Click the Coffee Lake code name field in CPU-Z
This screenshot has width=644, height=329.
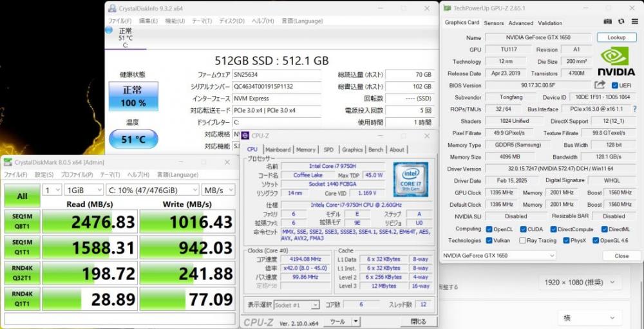[308, 175]
